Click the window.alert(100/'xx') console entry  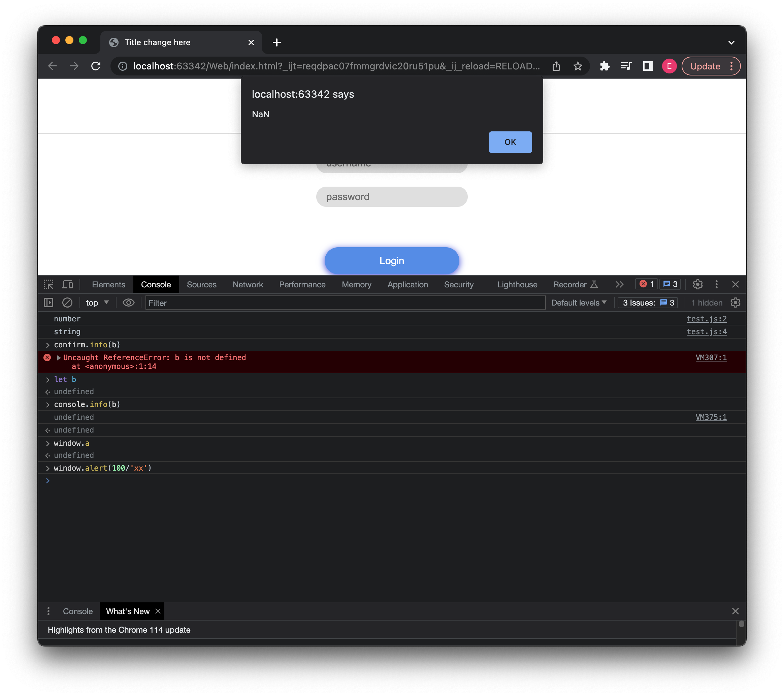pyautogui.click(x=102, y=468)
